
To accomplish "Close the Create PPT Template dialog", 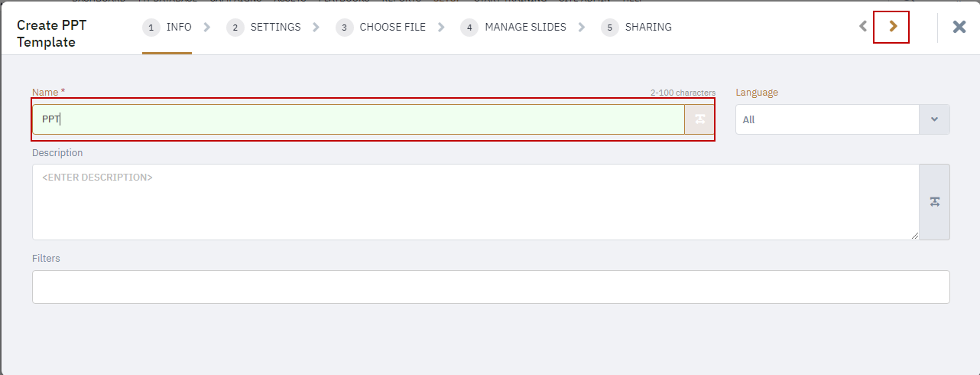I will click(x=959, y=27).
